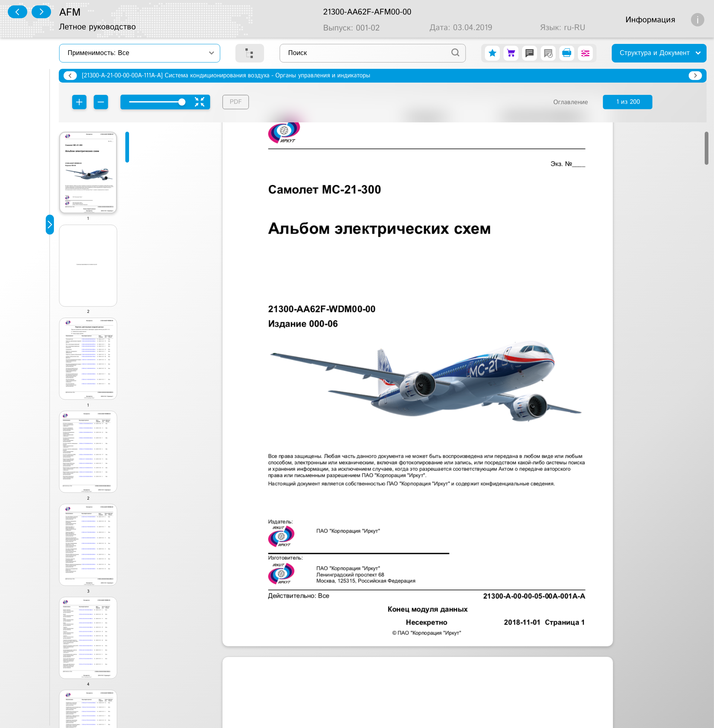714x728 pixels.
Task: Click the Летное руководство subtitle
Action: [x=97, y=27]
